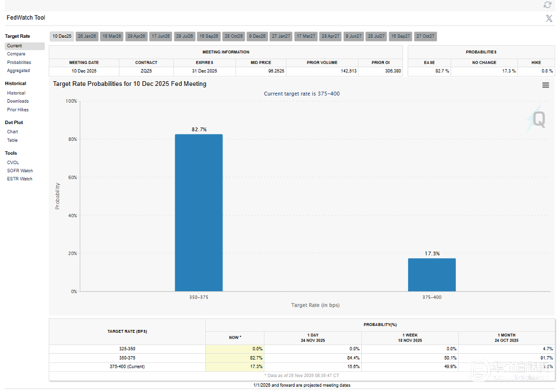
Task: Go to Prior Hikes in sidebar
Action: coord(18,110)
